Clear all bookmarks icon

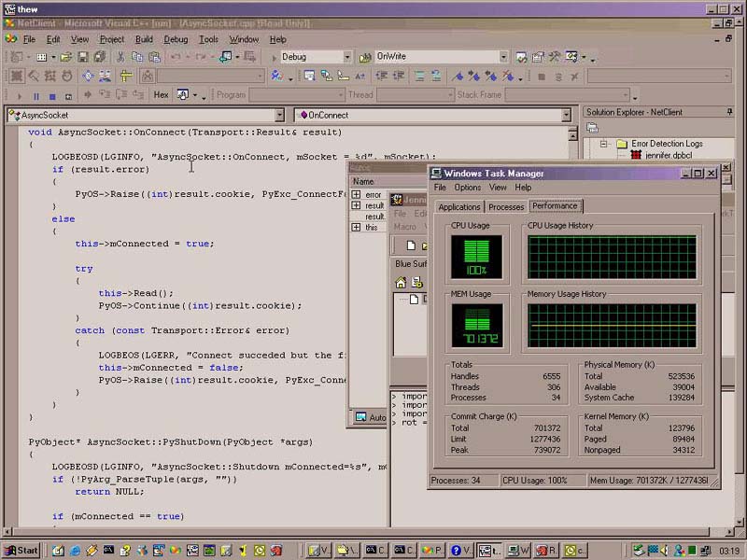coord(507,76)
